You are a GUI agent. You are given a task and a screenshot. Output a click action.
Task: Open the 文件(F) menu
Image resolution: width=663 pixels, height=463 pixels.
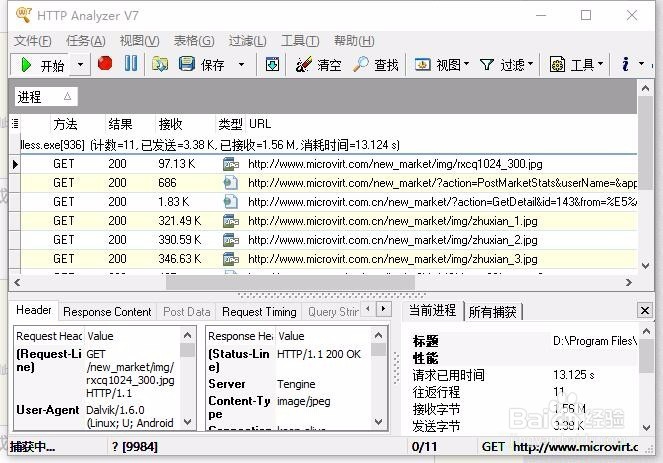point(33,41)
